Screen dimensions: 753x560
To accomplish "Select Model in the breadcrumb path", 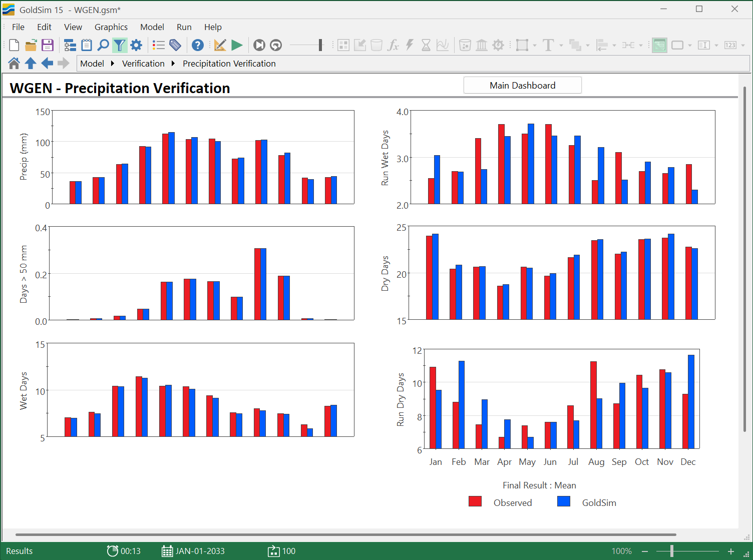I will [92, 64].
